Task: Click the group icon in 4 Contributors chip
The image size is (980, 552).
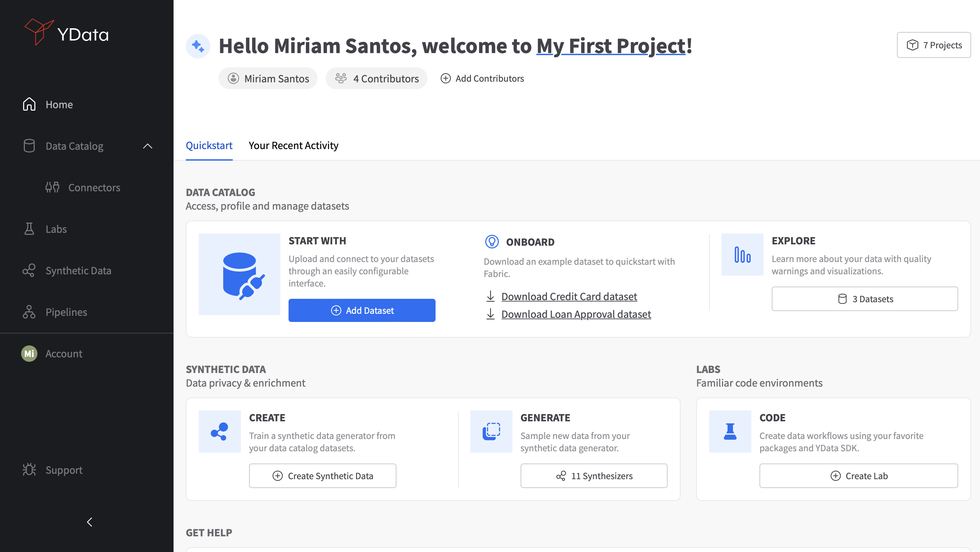Action: click(x=341, y=78)
